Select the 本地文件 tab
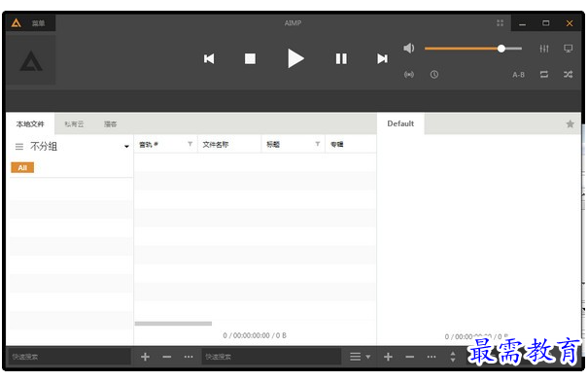 pyautogui.click(x=30, y=123)
